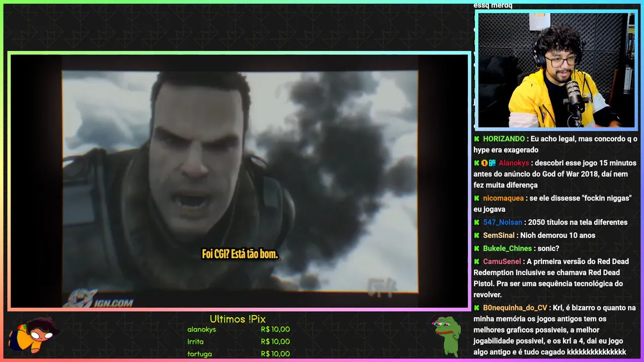Open the 547_Nolsan chat username
644x362 pixels.
click(503, 222)
